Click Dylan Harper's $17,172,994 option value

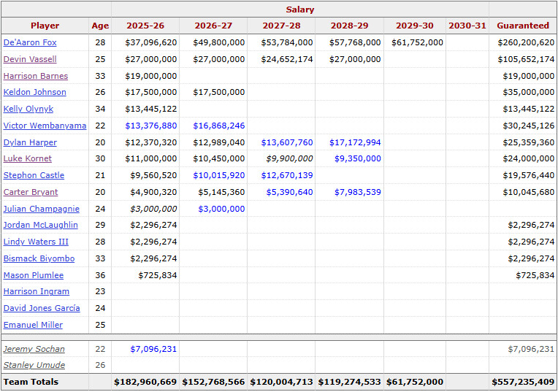click(x=355, y=142)
